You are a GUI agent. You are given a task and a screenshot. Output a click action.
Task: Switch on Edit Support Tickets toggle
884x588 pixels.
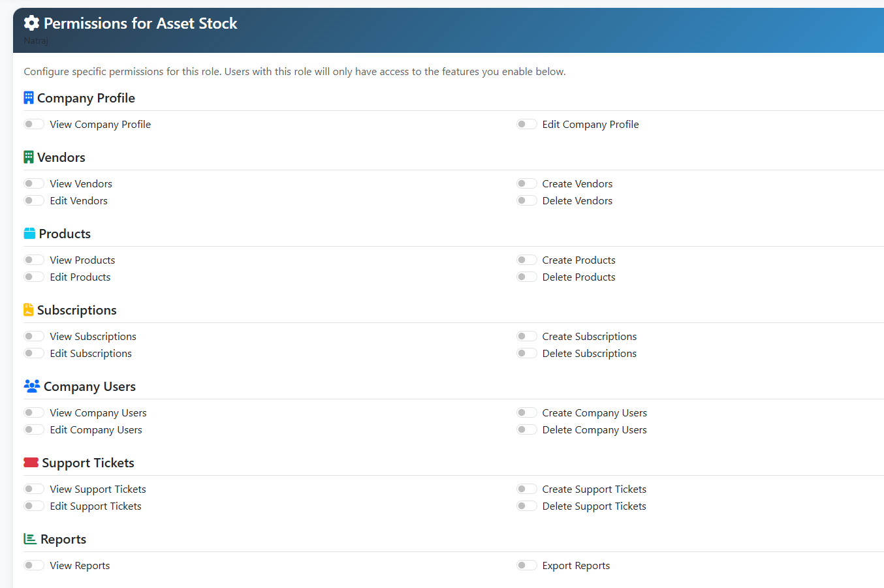pos(34,506)
